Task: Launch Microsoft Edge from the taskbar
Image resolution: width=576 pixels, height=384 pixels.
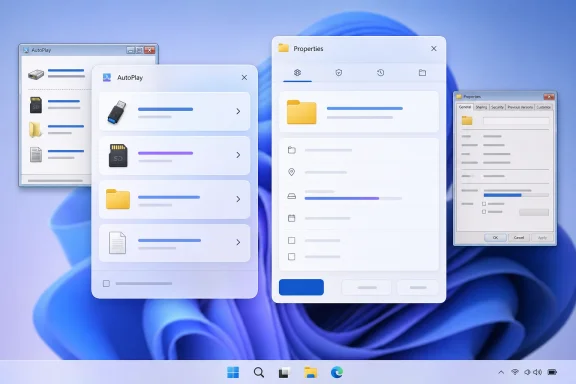Action: coord(336,372)
